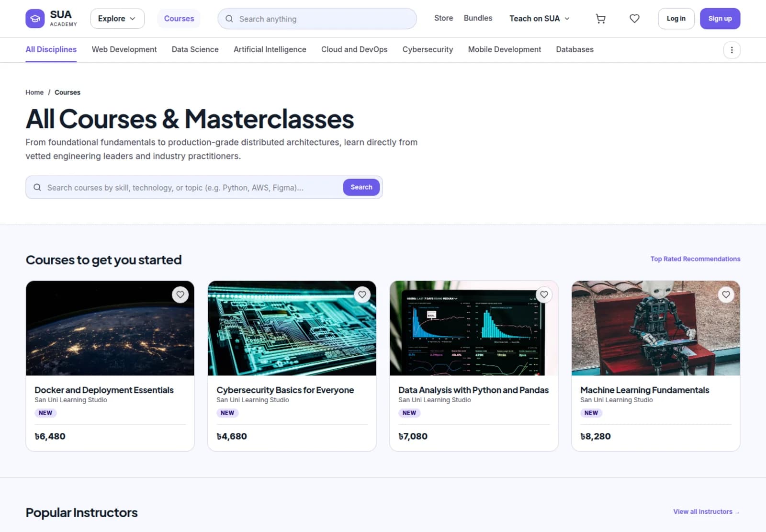Image resolution: width=766 pixels, height=532 pixels.
Task: Open the Docker and Deployment Essentials title
Action: tap(104, 390)
